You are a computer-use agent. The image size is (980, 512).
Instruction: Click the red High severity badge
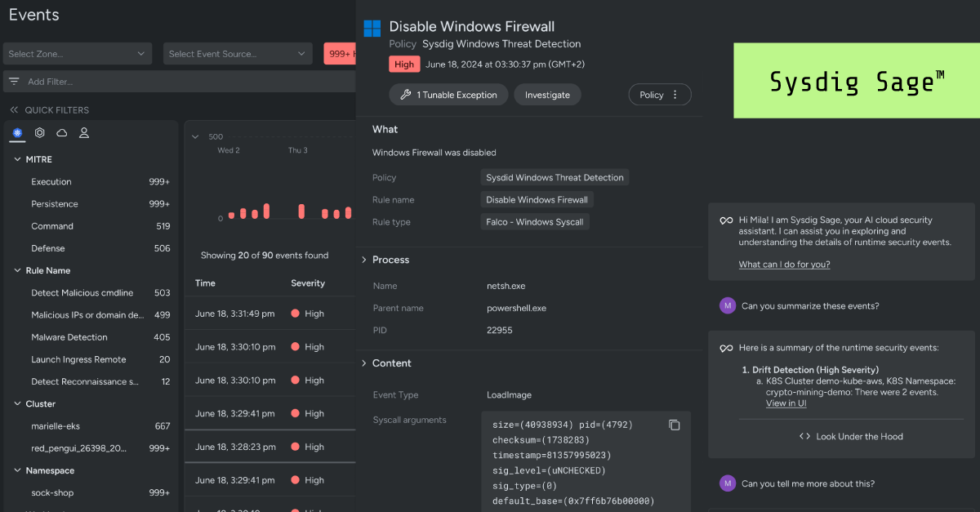point(404,63)
